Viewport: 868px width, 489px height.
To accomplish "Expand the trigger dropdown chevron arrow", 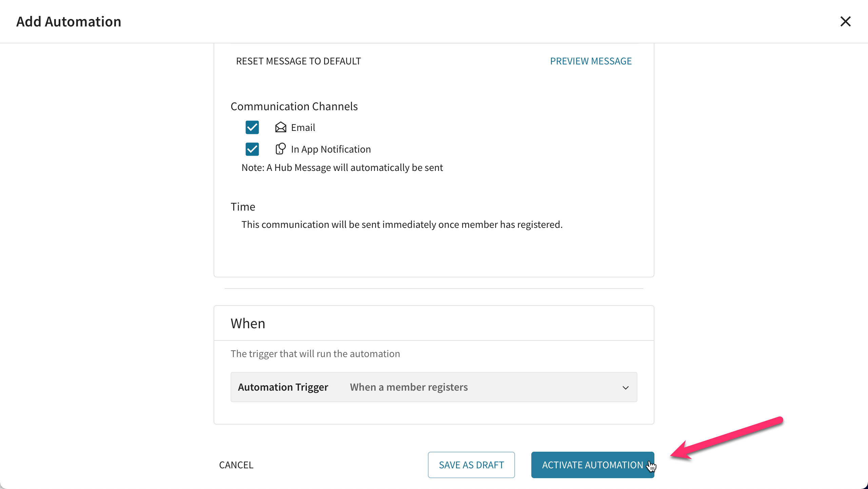I will (x=626, y=388).
